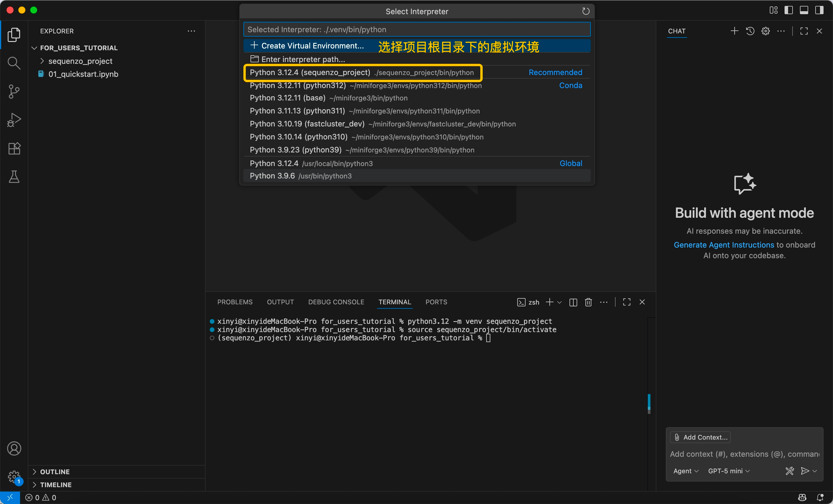Click Generate Agent Instructions link

coord(723,245)
